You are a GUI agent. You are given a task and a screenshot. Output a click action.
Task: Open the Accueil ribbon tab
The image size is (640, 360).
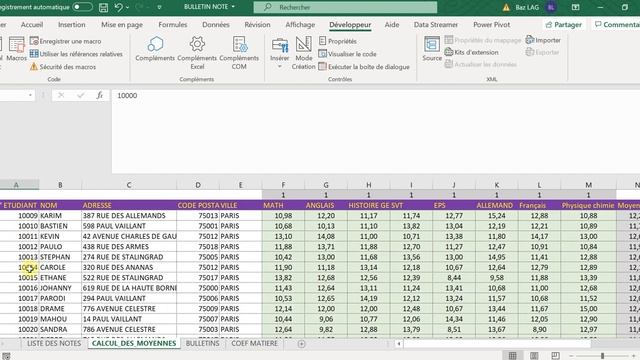[x=32, y=24]
